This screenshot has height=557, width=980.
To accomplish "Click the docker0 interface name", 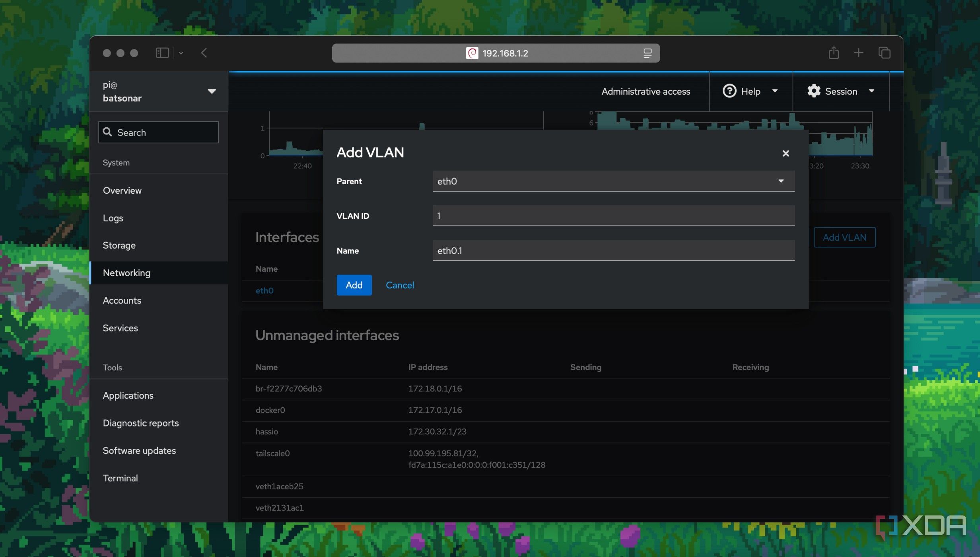I will pos(270,410).
